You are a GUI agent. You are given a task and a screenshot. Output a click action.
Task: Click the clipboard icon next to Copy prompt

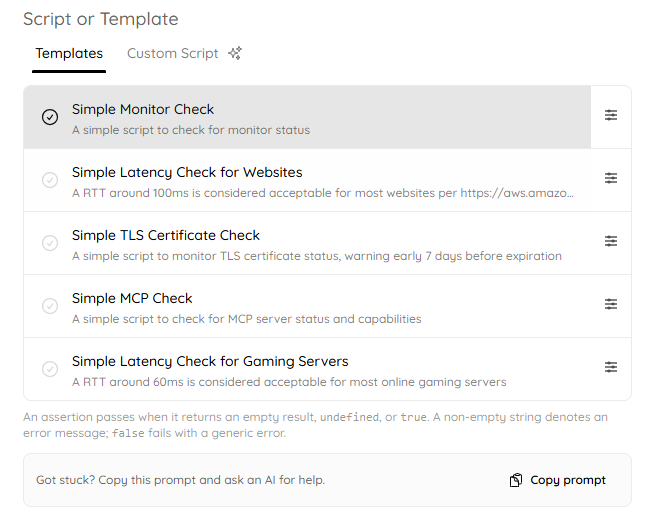(516, 480)
